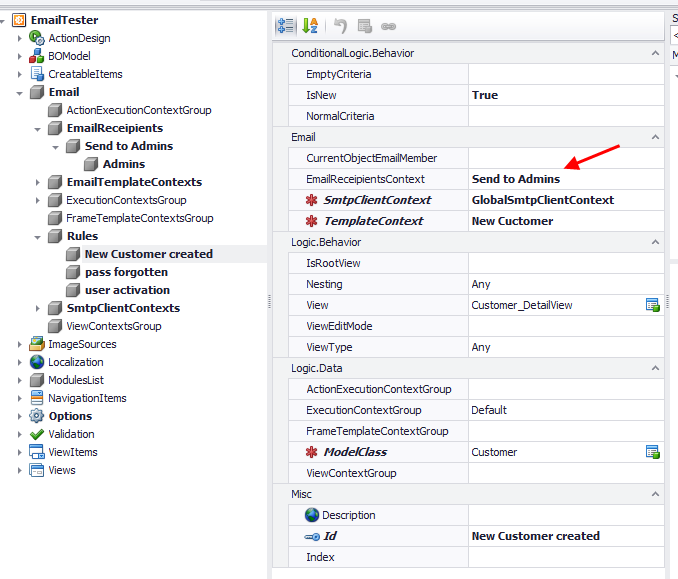Collapse the Rules tree node arrow

click(x=38, y=237)
